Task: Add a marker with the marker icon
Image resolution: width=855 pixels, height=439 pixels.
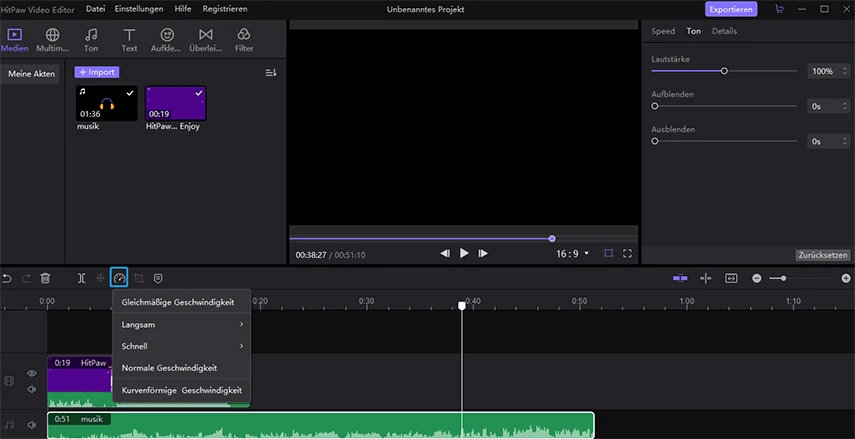Action: 158,279
